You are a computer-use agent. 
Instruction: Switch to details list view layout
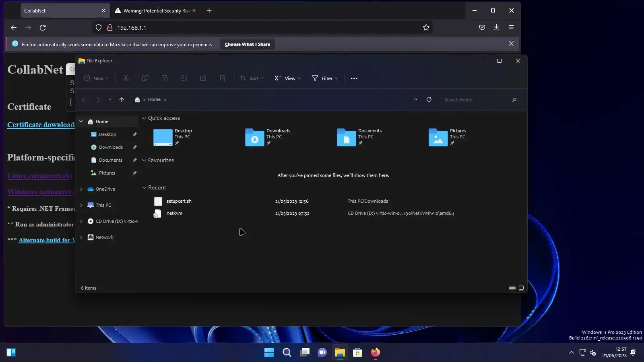click(x=512, y=288)
